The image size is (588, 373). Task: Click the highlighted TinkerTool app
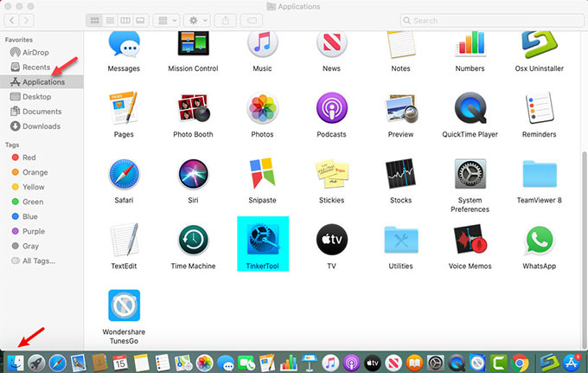tap(263, 243)
